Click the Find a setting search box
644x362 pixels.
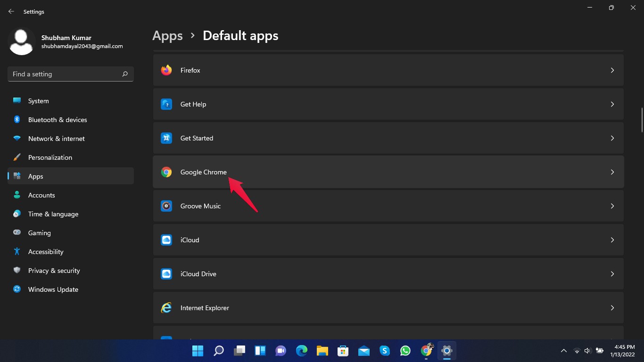(x=66, y=74)
